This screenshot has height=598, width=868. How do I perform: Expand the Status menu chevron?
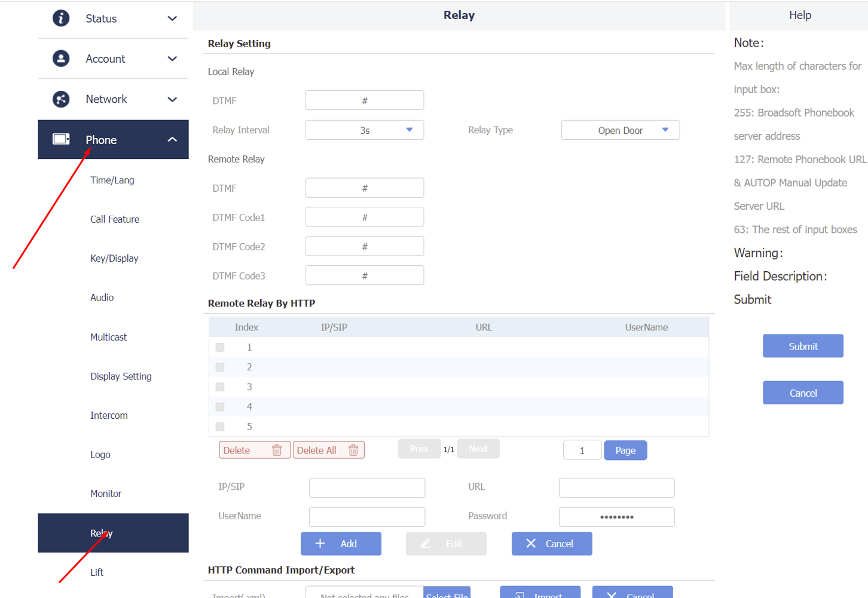pyautogui.click(x=172, y=19)
